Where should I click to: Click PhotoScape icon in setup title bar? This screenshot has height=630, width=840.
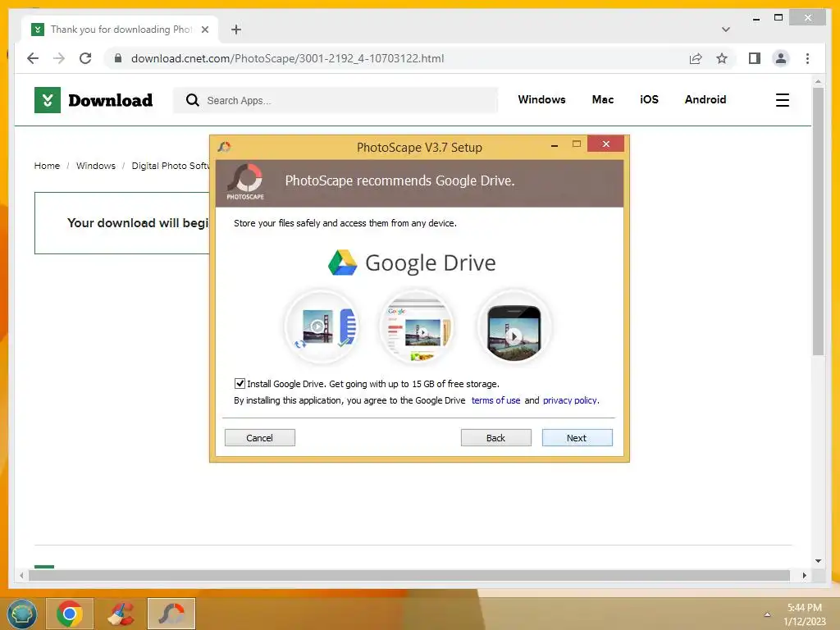click(x=225, y=147)
